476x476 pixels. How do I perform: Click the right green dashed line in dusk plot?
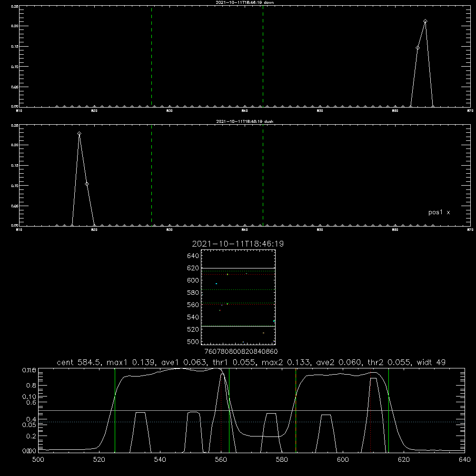[x=263, y=176]
